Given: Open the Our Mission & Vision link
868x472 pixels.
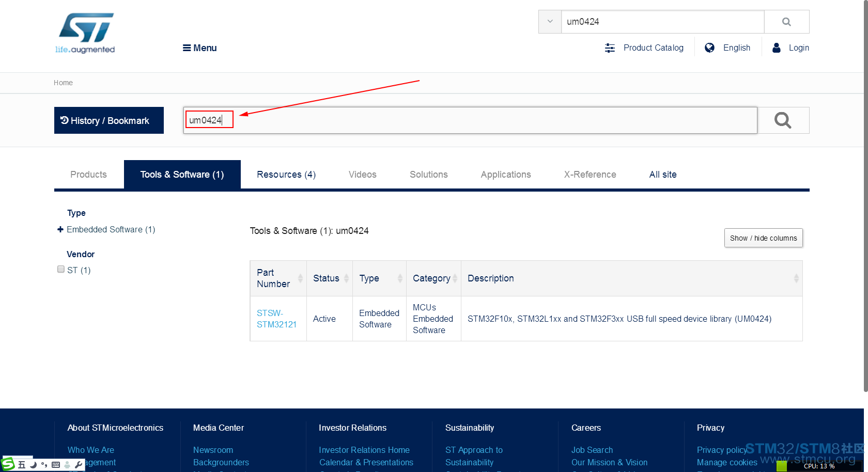Looking at the screenshot, I should coord(609,462).
